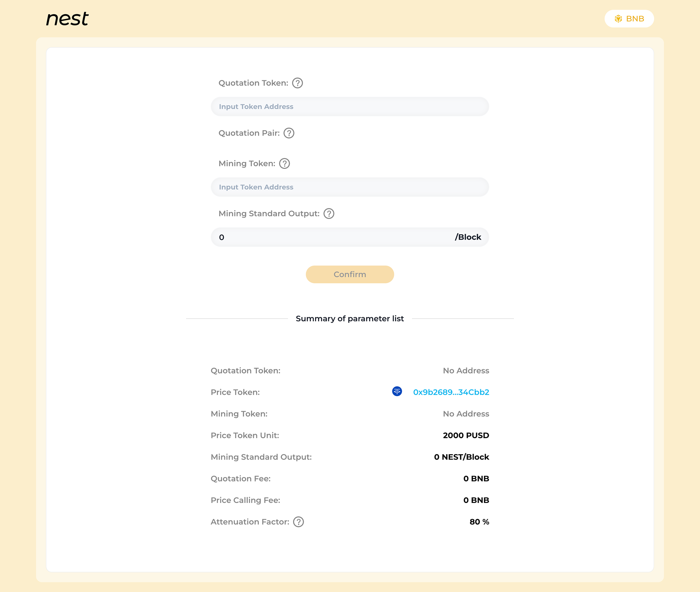Click the summary Quotation Token No Address value
The image size is (700, 592).
tap(466, 371)
